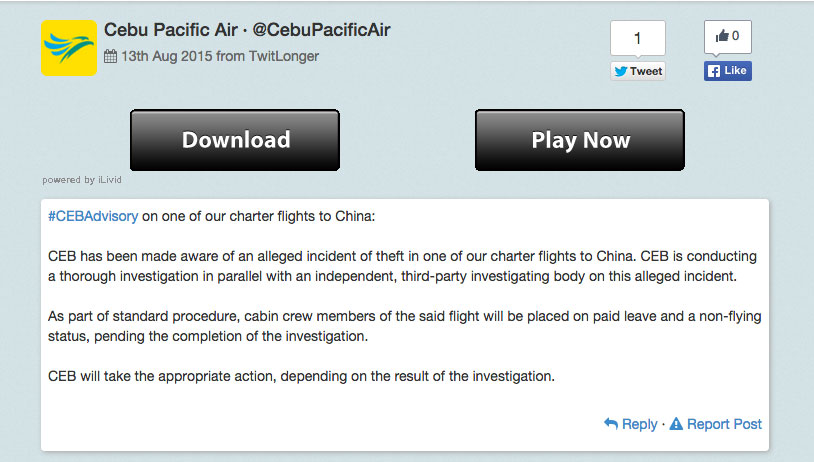Click the final line about appropriate action
The height and width of the screenshot is (462, 814).
click(301, 376)
